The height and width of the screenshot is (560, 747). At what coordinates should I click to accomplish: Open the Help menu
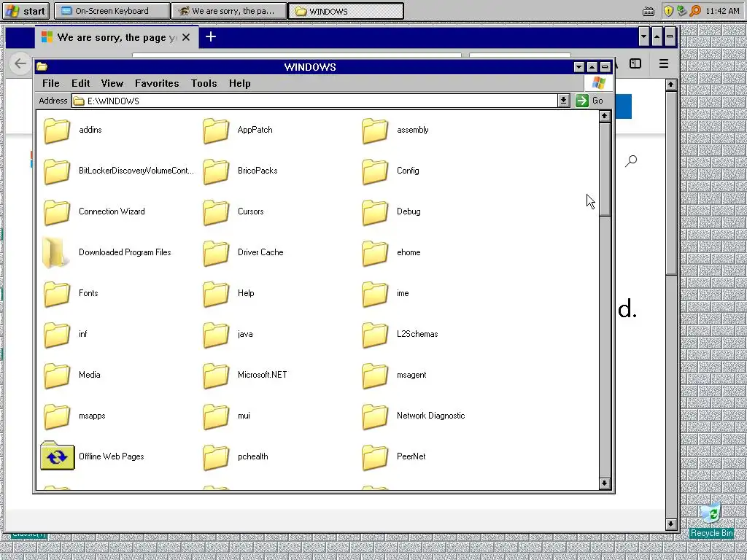click(239, 83)
